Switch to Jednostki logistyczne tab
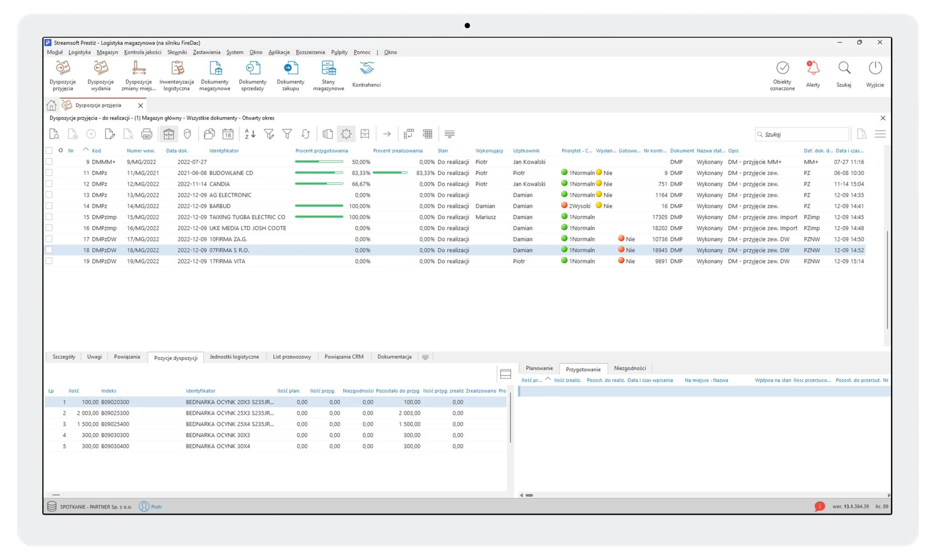The image size is (934, 560). (x=234, y=356)
